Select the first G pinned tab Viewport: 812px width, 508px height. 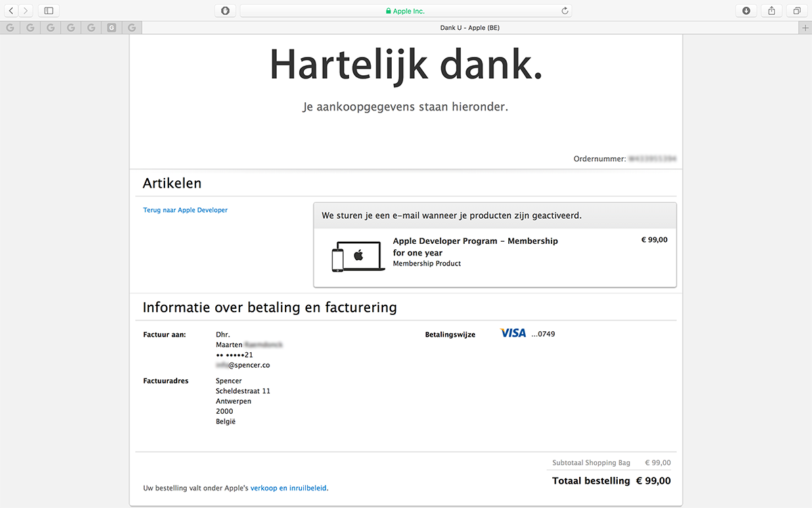pos(10,28)
